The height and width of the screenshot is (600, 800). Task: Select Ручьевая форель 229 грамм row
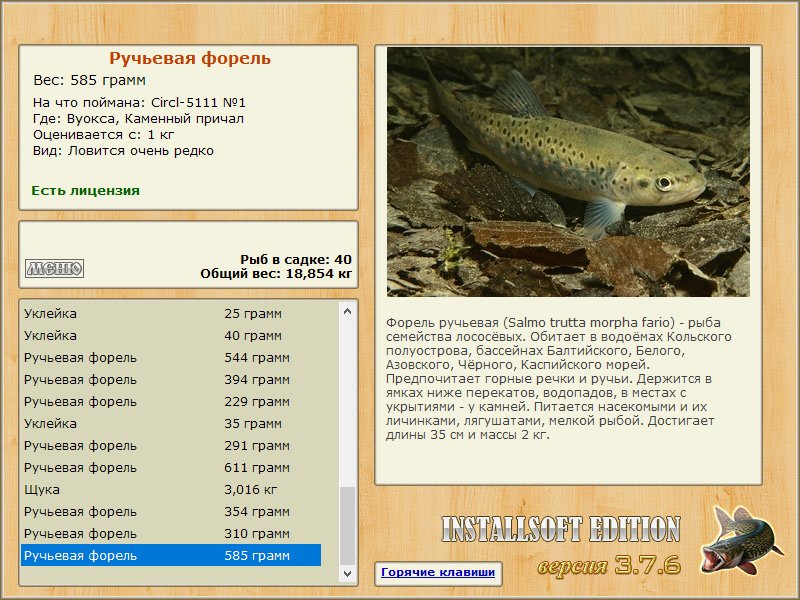point(171,402)
